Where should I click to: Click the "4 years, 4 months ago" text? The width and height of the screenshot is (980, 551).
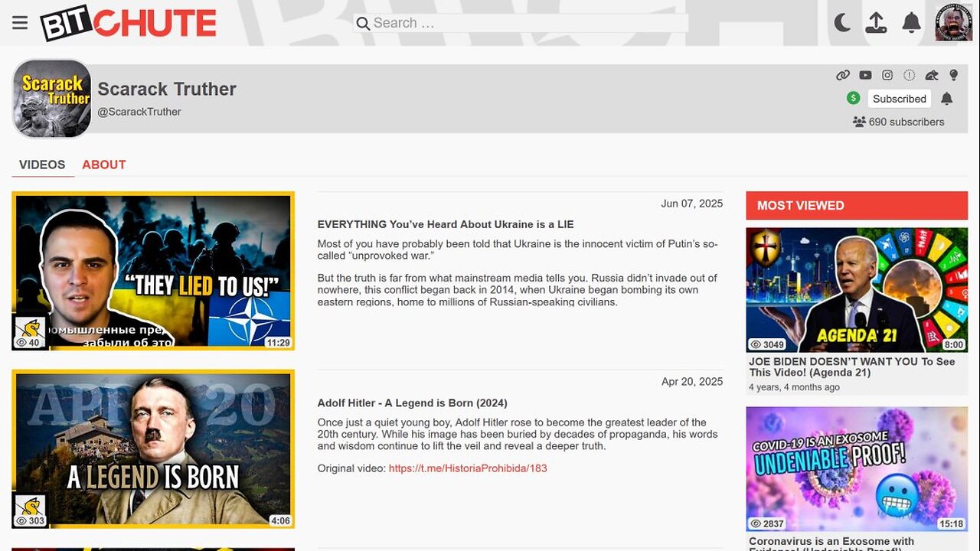coord(795,387)
